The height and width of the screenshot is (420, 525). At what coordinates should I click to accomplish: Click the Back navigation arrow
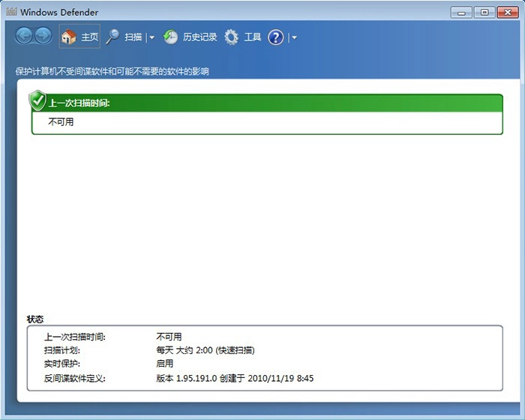(24, 36)
